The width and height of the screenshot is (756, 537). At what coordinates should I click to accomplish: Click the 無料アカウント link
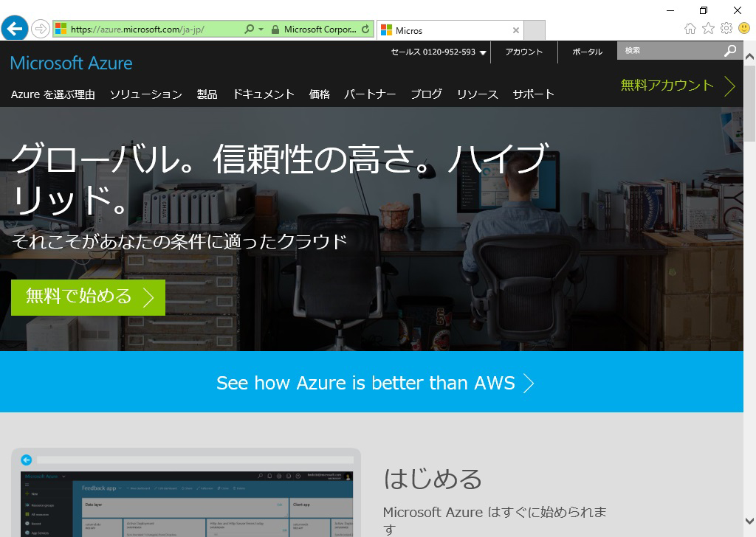tap(678, 86)
